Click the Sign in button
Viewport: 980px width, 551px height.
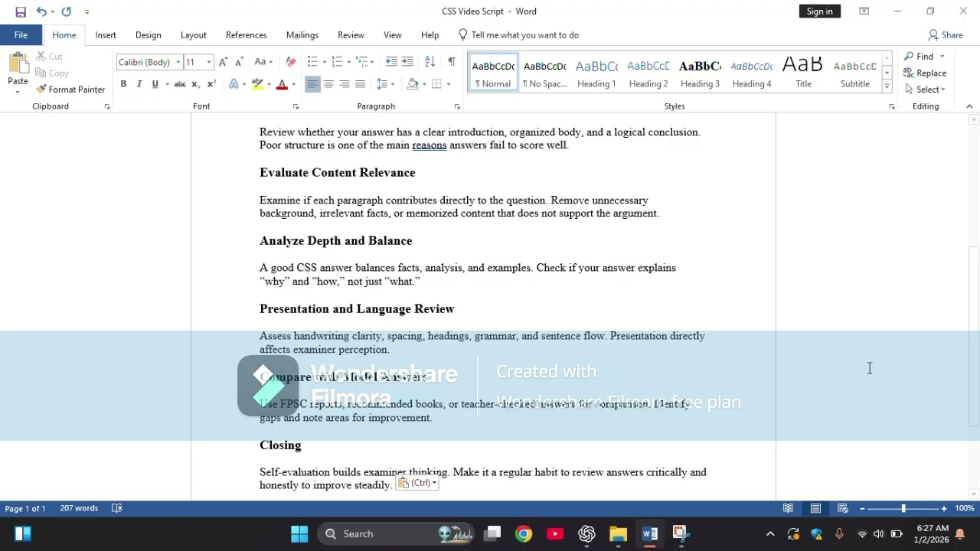coord(819,11)
